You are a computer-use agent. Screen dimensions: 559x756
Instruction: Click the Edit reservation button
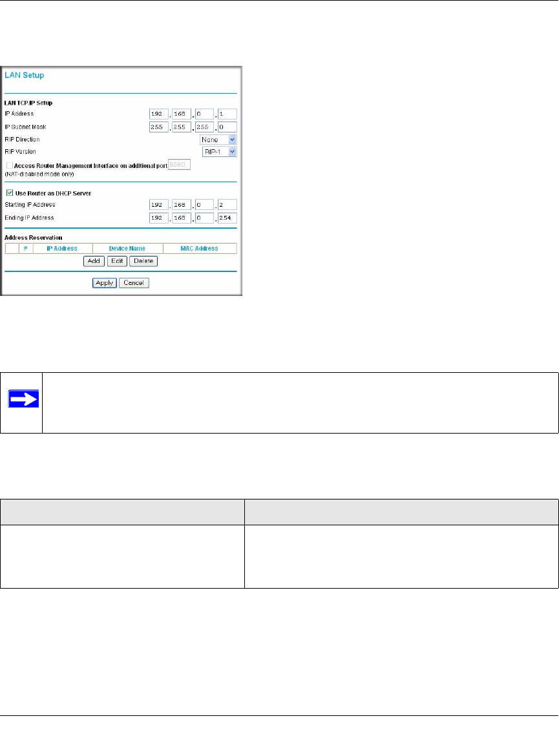click(117, 261)
